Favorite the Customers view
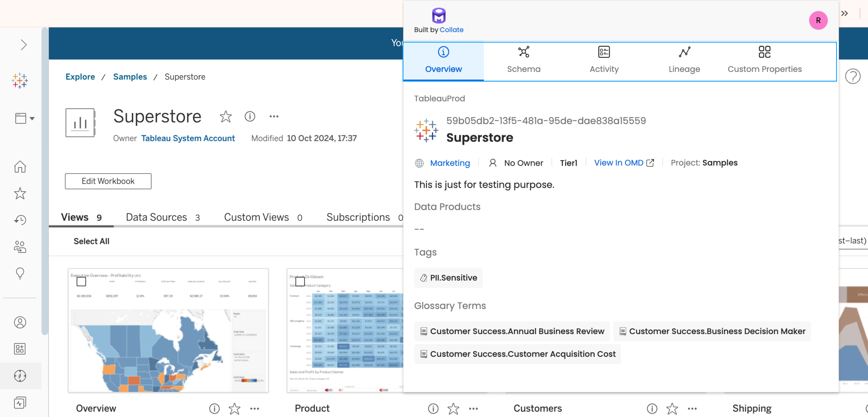The height and width of the screenshot is (417, 868). pos(672,409)
